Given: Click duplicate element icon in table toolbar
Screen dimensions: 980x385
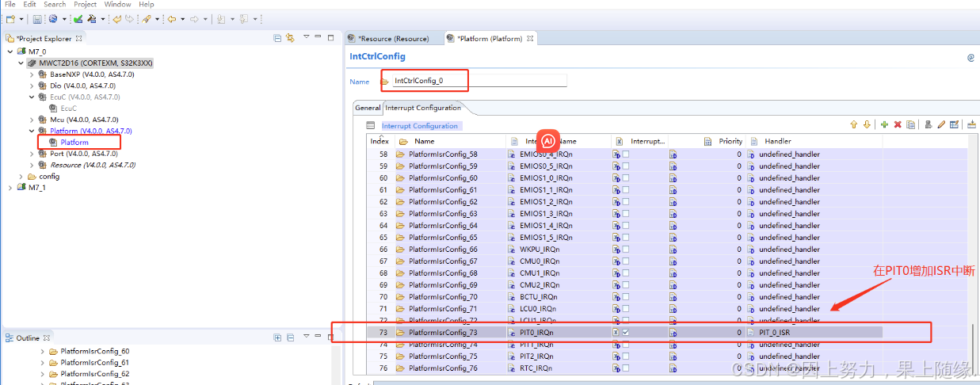Looking at the screenshot, I should point(910,124).
